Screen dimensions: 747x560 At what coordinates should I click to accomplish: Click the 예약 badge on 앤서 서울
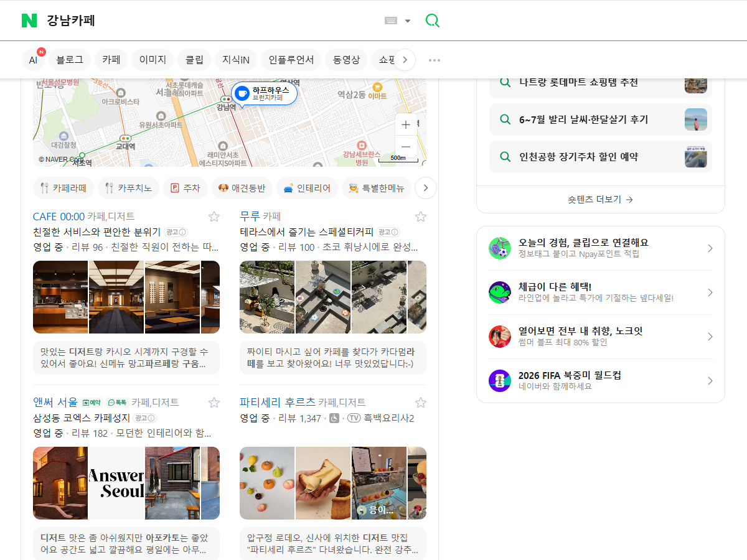[x=92, y=403]
